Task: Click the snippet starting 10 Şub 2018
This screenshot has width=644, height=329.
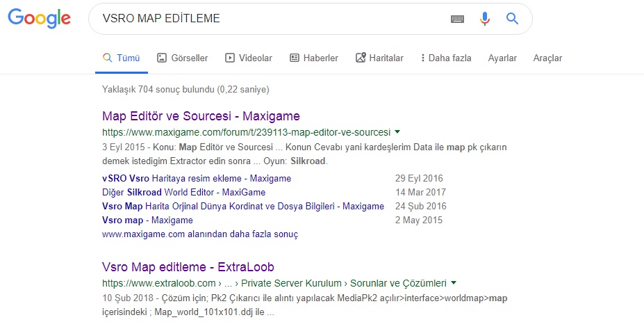Action: pos(305,305)
